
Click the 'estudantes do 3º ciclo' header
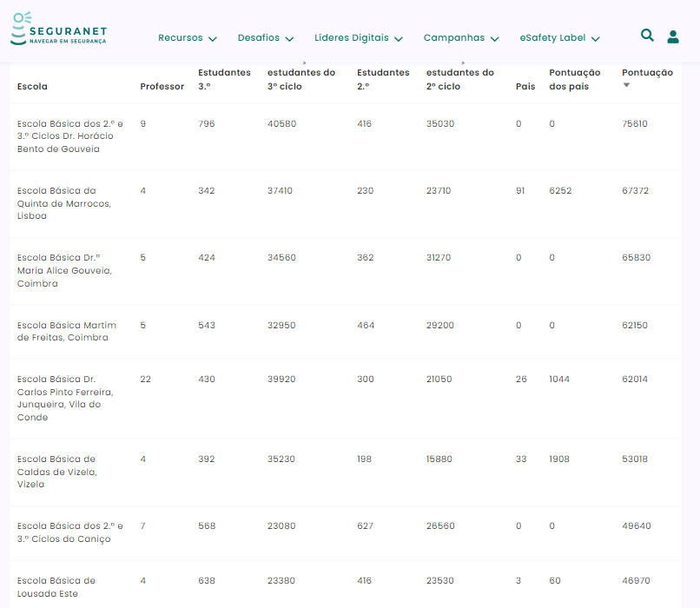(x=301, y=79)
